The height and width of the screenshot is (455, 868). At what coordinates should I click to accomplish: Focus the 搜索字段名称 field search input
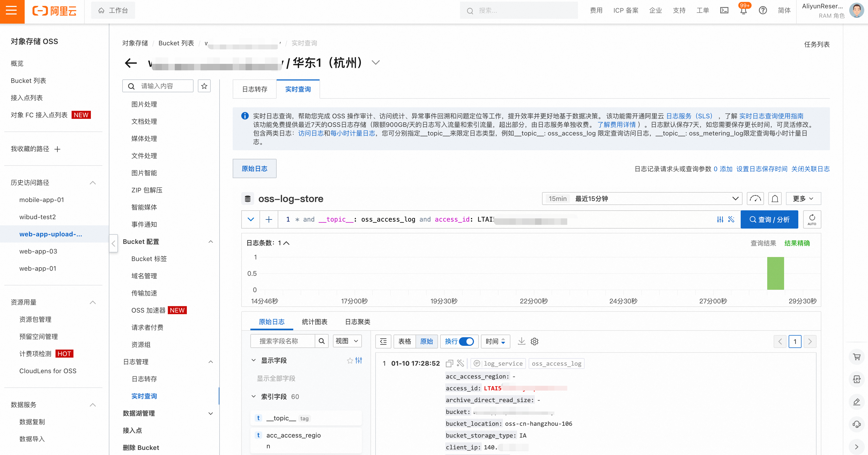pos(283,341)
